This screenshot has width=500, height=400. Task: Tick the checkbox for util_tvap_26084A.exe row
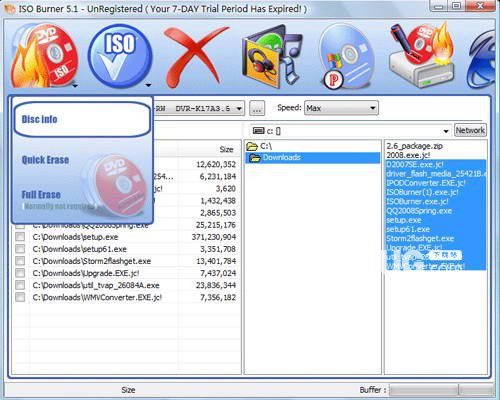tap(20, 285)
